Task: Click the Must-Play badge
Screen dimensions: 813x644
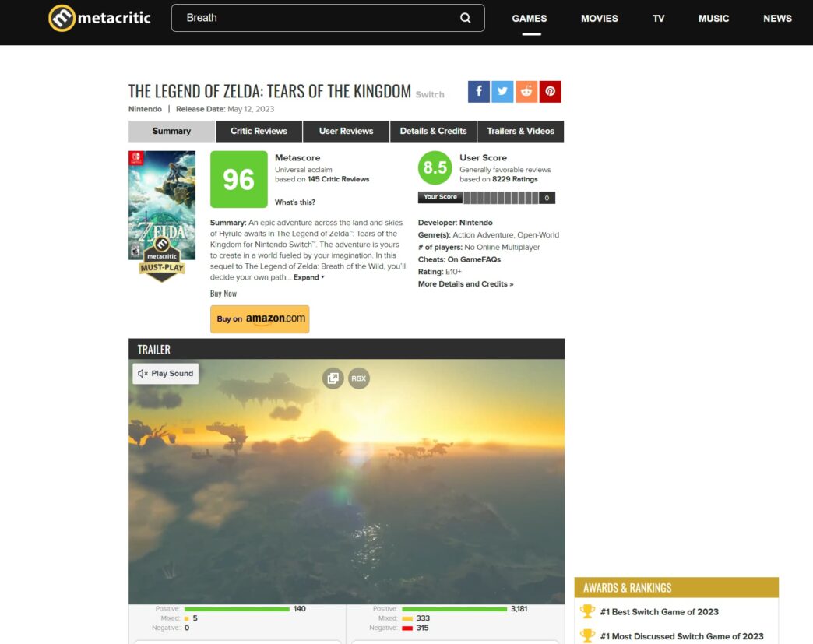Action: point(162,260)
